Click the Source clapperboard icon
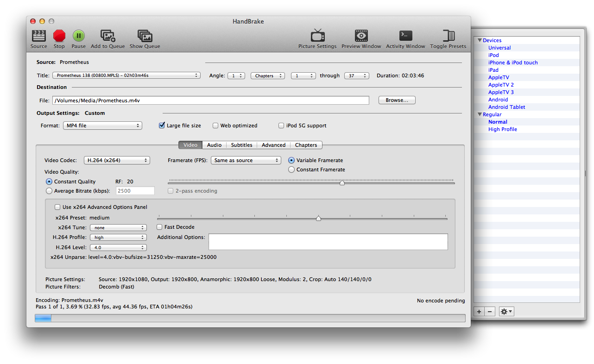Viewport: 594px width, 364px height. point(39,36)
